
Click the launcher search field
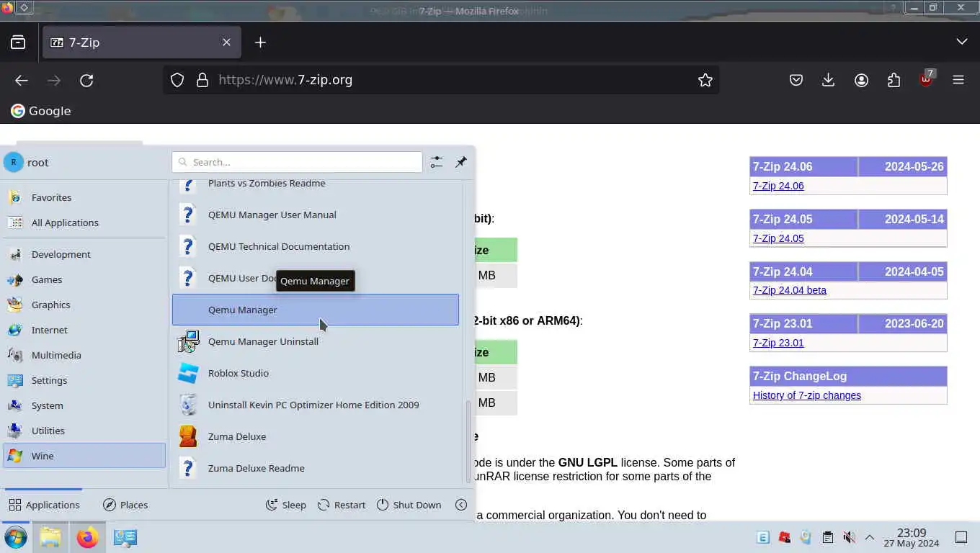coord(297,162)
